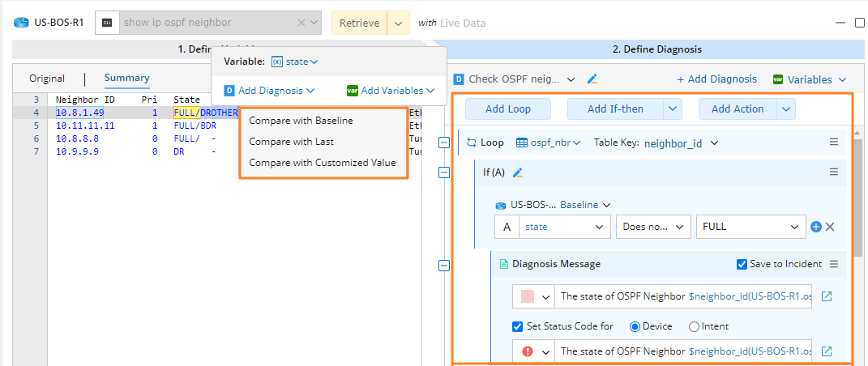Image resolution: width=868 pixels, height=366 pixels.
Task: Toggle the Save to Incident checkbox
Action: click(742, 264)
